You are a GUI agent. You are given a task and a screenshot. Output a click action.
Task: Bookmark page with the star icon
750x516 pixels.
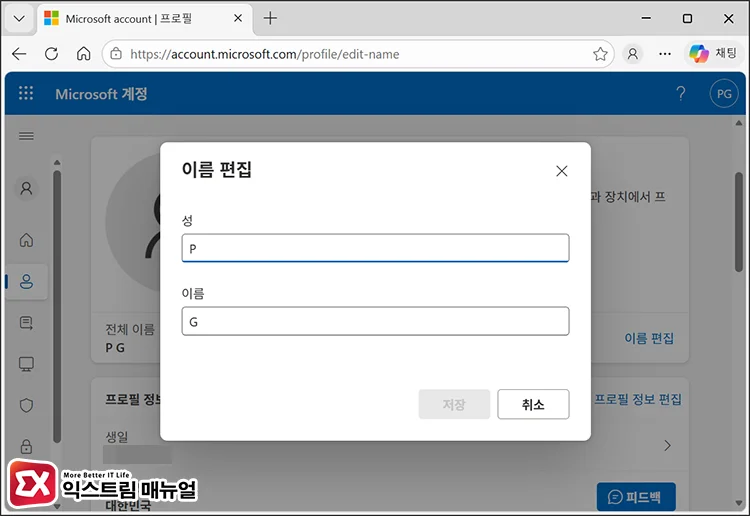tap(600, 54)
